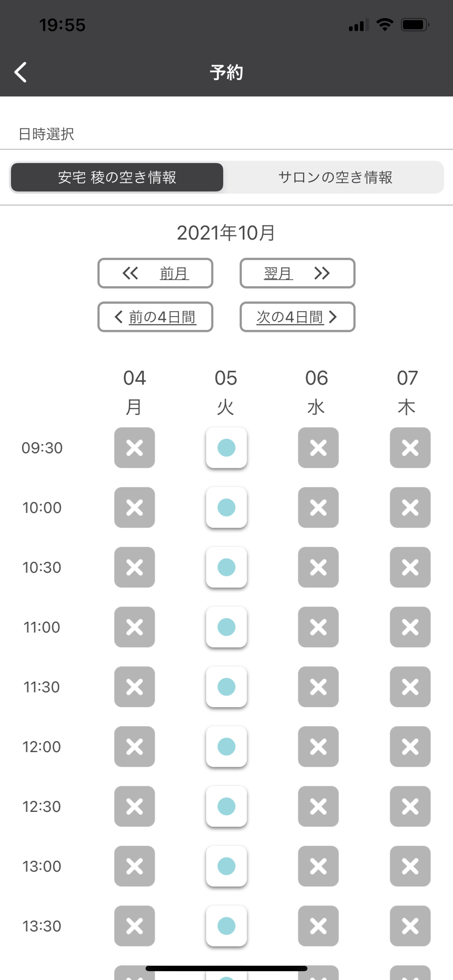The height and width of the screenshot is (980, 453).
Task: Select available 10:00 slot on Tuesday 05
Action: (x=226, y=507)
